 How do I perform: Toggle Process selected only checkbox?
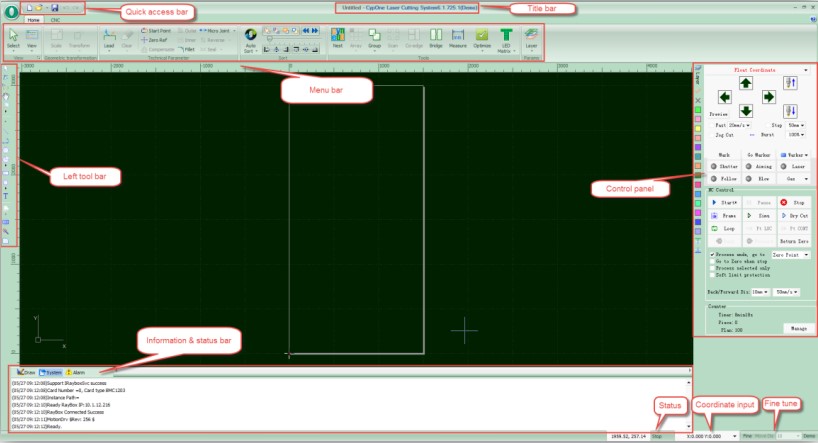tap(711, 268)
